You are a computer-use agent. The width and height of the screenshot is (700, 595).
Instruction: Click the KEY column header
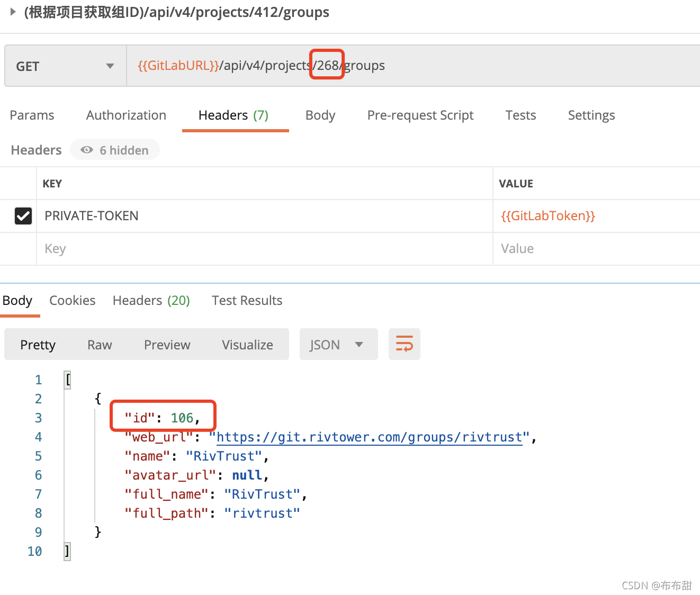pos(52,184)
